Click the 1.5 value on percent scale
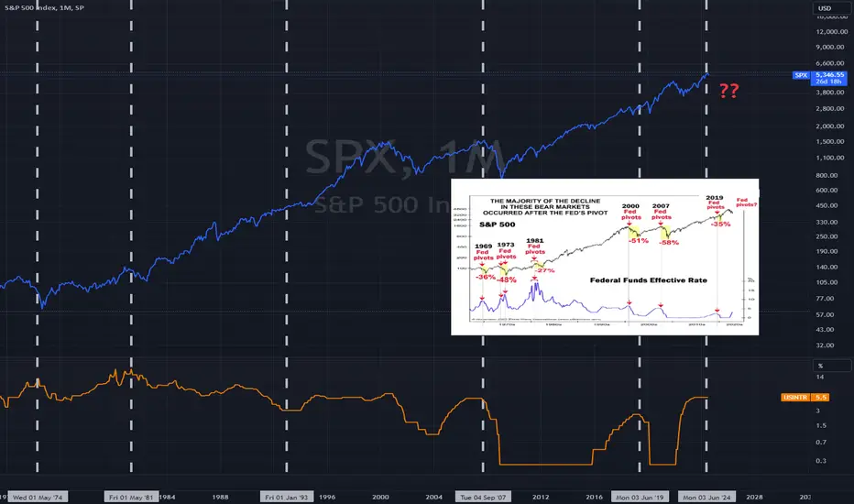The width and height of the screenshot is (854, 504). click(821, 425)
